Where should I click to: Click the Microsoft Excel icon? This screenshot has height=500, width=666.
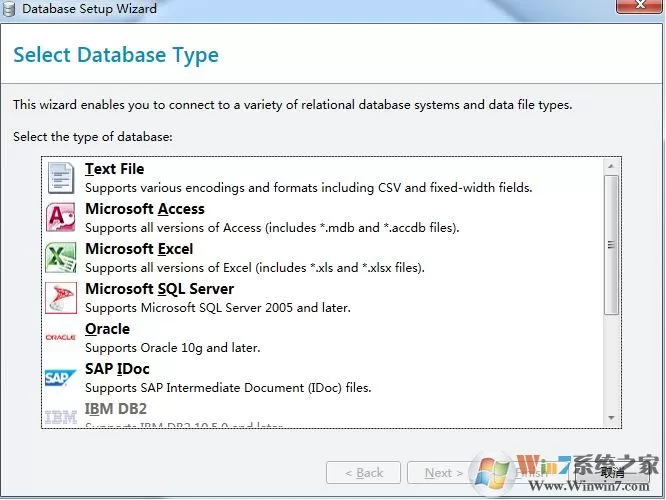pos(61,257)
